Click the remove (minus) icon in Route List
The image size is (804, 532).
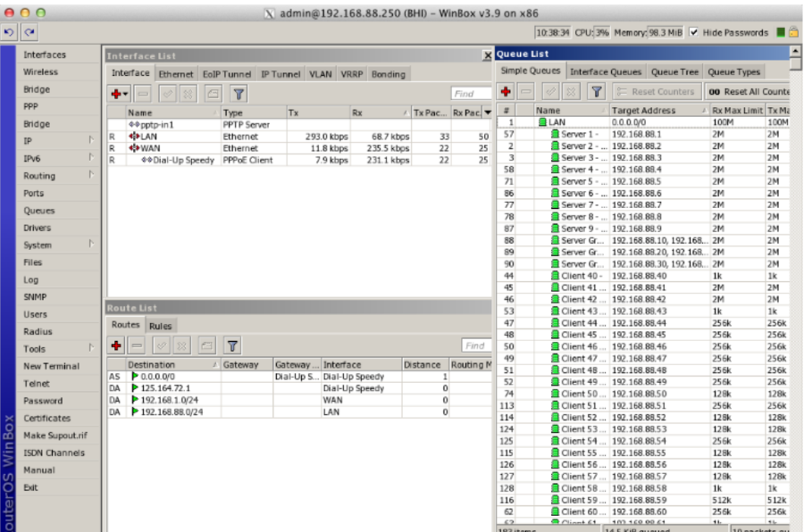[137, 345]
